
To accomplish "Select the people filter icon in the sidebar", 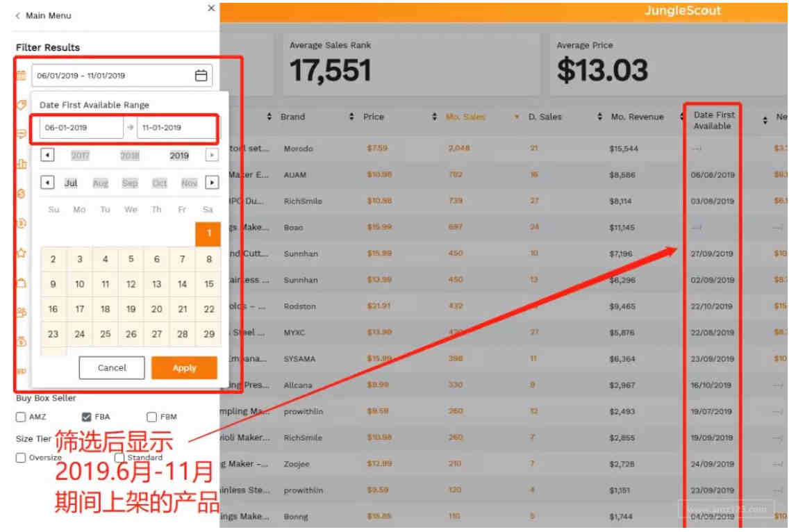I will tap(21, 312).
